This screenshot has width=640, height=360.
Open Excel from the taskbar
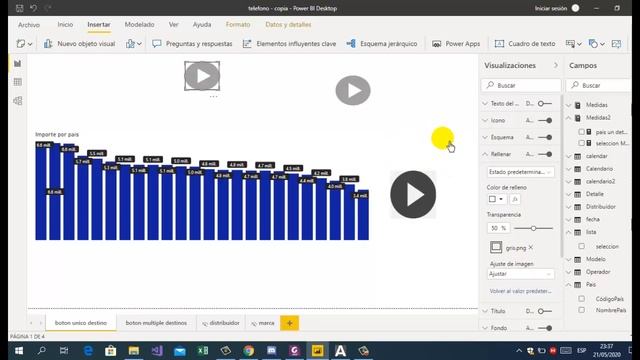coord(202,351)
